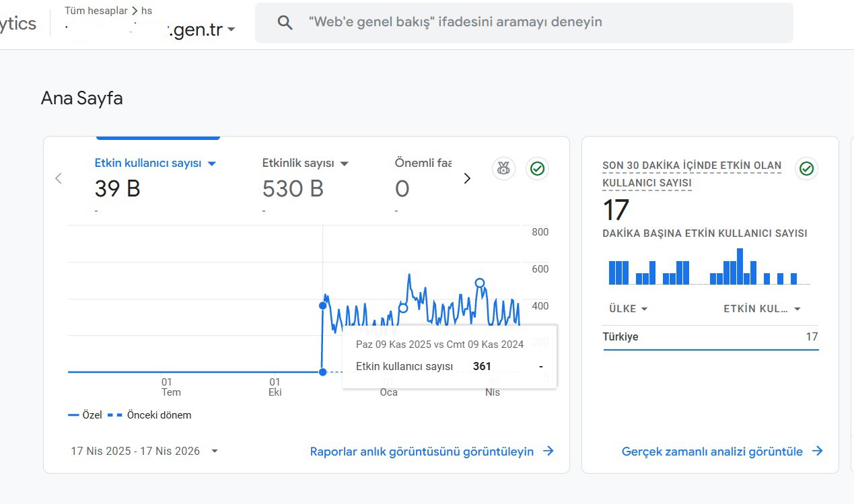The width and height of the screenshot is (854, 504).
Task: Show next metrics with the right chevron
Action: pos(467,178)
